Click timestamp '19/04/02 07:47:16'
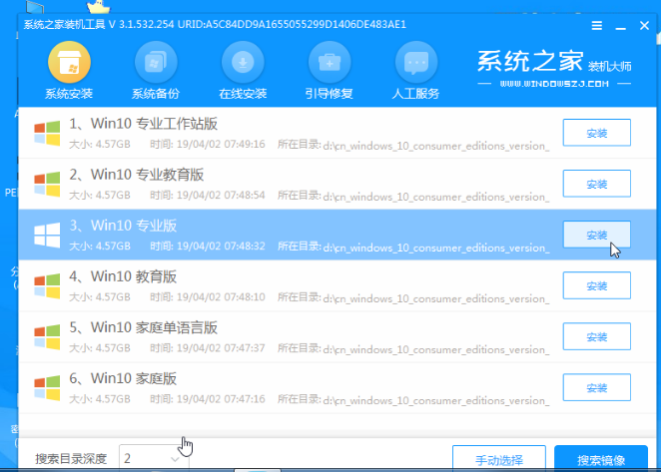The image size is (661, 472). [x=221, y=400]
